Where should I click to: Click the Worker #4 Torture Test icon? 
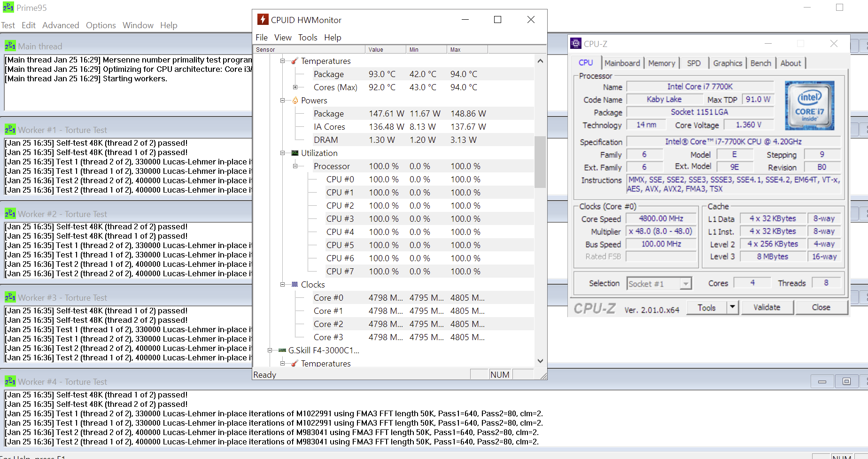coord(10,381)
